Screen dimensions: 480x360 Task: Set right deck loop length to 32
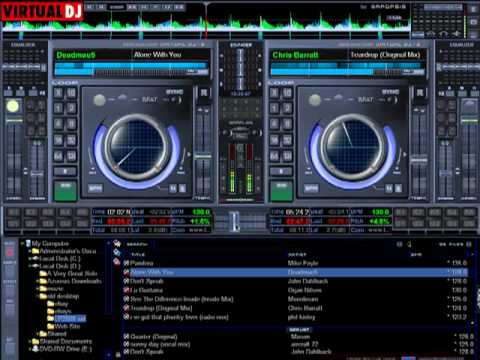pos(287,140)
